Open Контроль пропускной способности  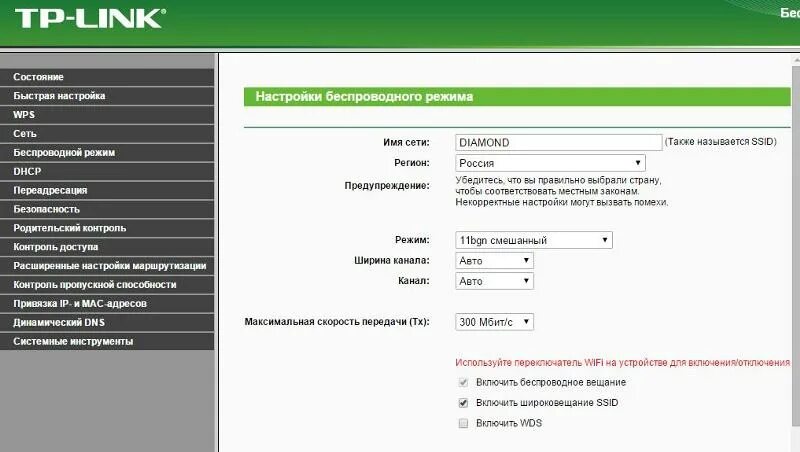(107, 285)
